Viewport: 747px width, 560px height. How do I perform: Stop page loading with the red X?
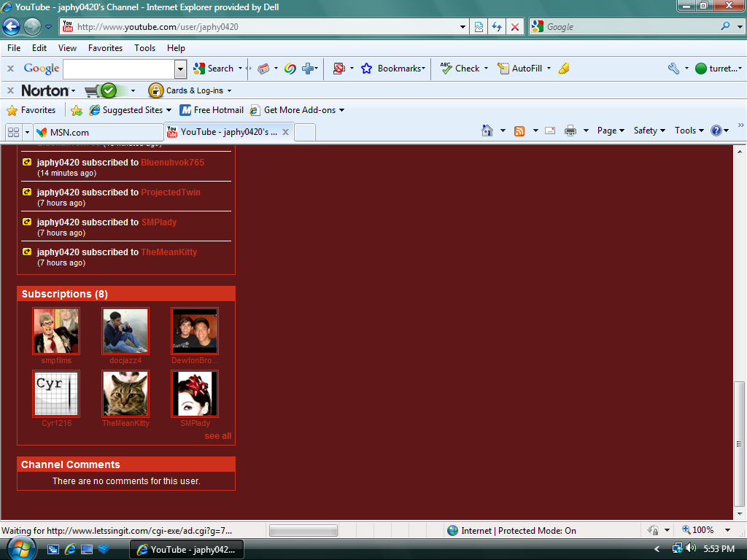click(515, 27)
